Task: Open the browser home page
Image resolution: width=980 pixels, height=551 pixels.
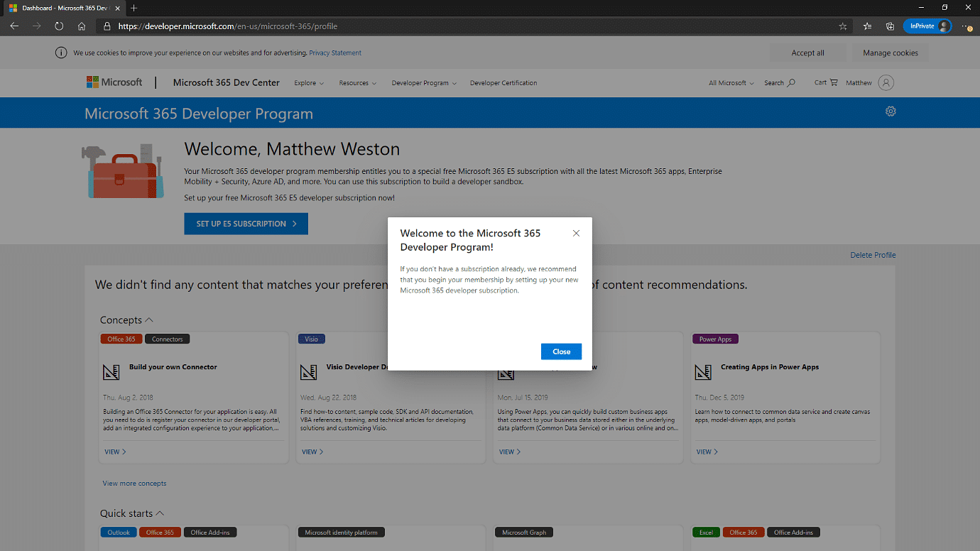Action: point(82,26)
